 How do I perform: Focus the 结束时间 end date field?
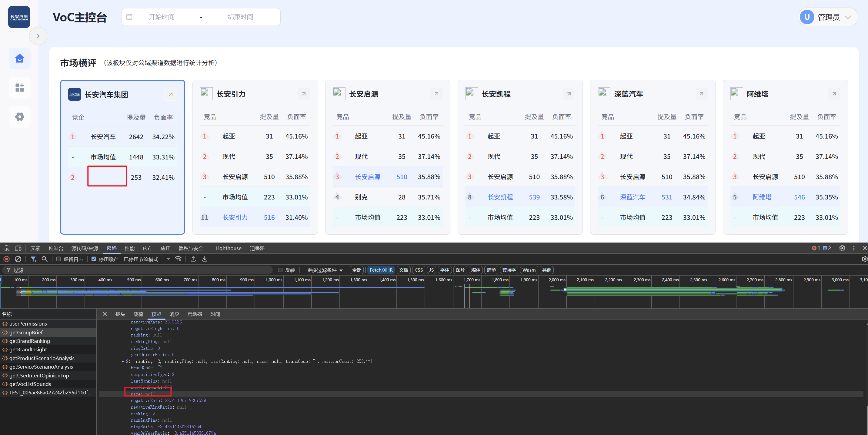pyautogui.click(x=240, y=17)
